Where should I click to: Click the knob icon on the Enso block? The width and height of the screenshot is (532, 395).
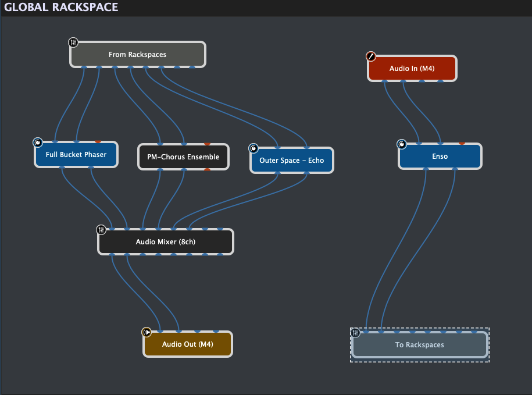point(402,144)
